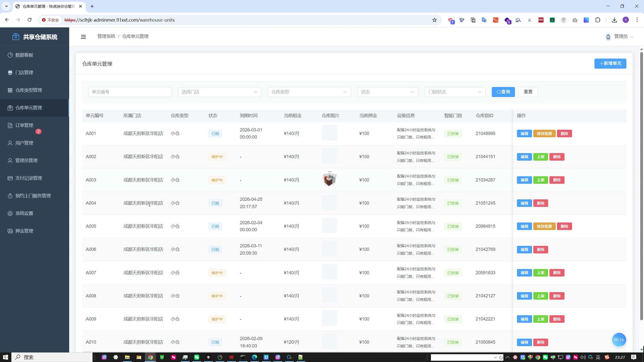This screenshot has height=362, width=644.
Task: Open the warehouse image thumbnail for A003
Action: pyautogui.click(x=329, y=179)
